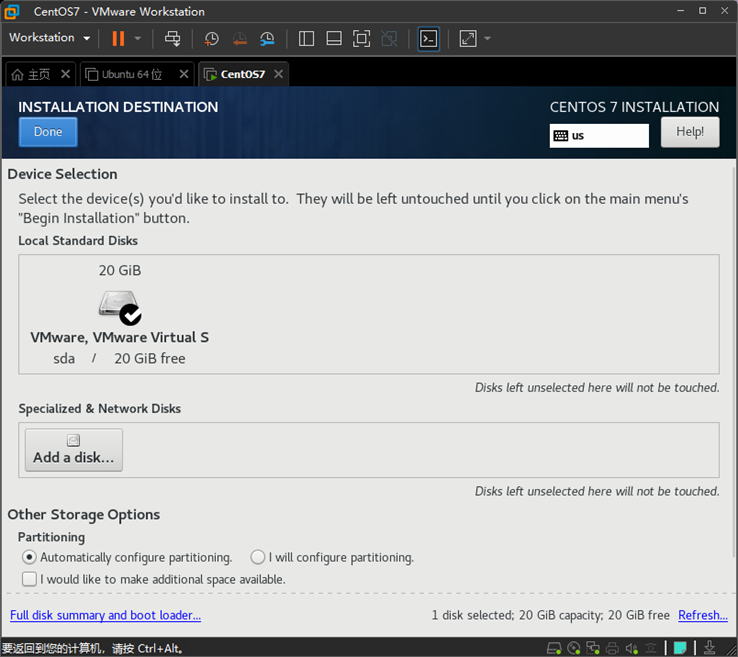
Task: Click the Done button
Action: (48, 132)
